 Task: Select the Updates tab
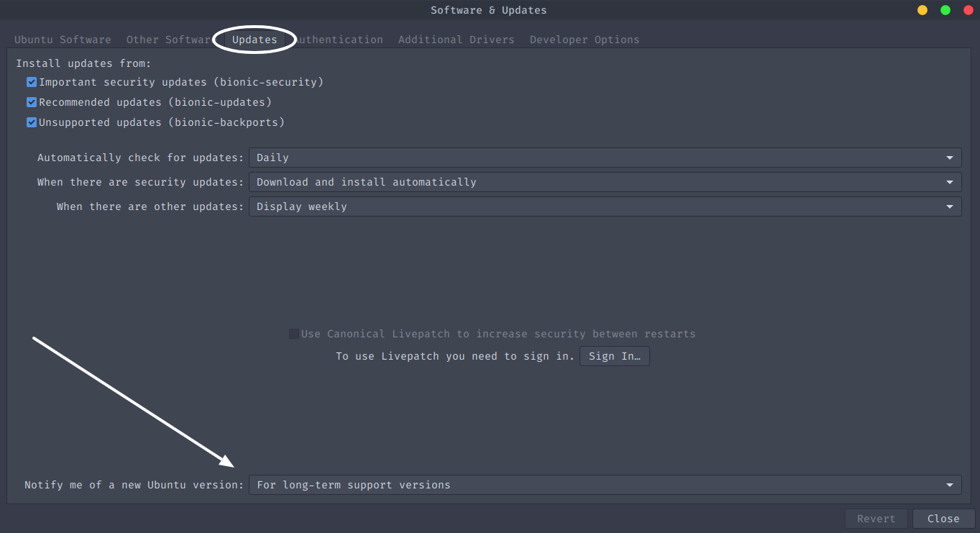pos(255,40)
